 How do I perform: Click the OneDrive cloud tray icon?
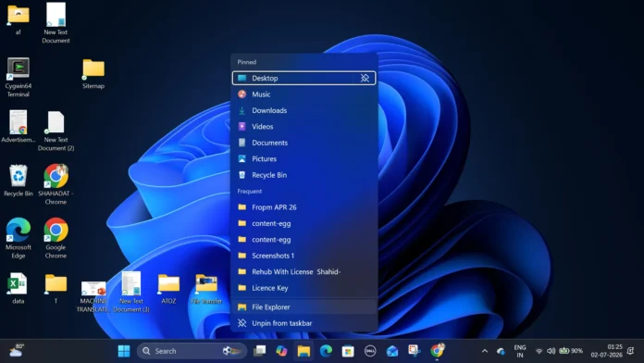click(x=501, y=351)
